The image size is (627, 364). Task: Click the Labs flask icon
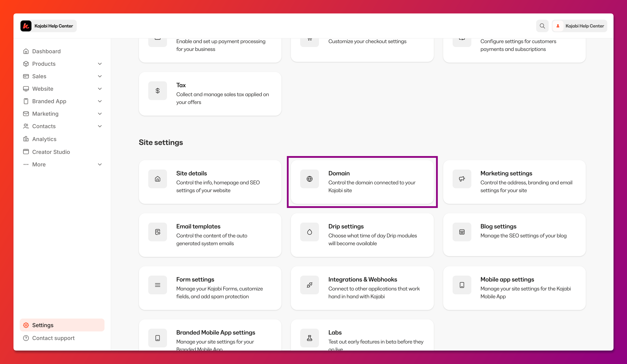[310, 338]
